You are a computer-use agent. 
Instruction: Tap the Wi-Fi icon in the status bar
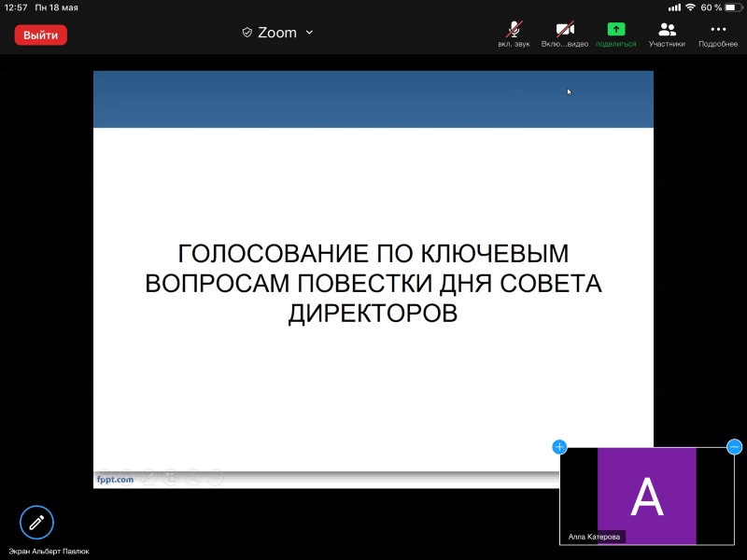[690, 7]
